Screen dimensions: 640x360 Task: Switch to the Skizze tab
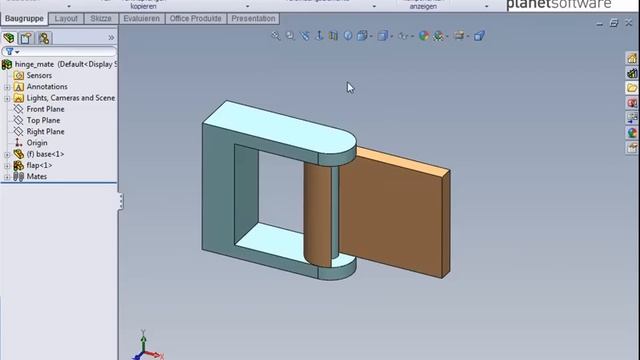pyautogui.click(x=101, y=19)
